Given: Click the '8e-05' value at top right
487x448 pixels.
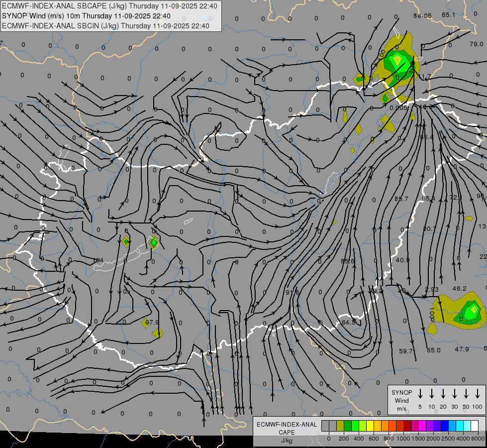Looking at the screenshot, I should (x=422, y=15).
